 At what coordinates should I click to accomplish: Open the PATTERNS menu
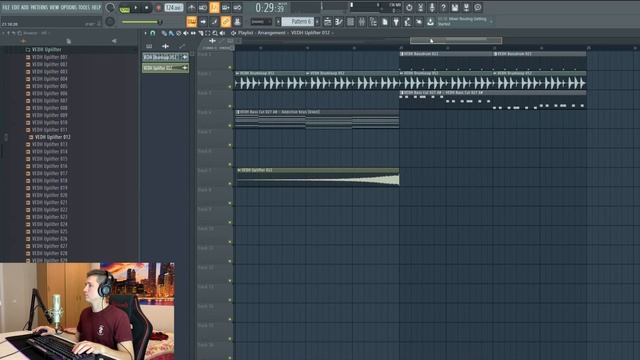[39, 7]
